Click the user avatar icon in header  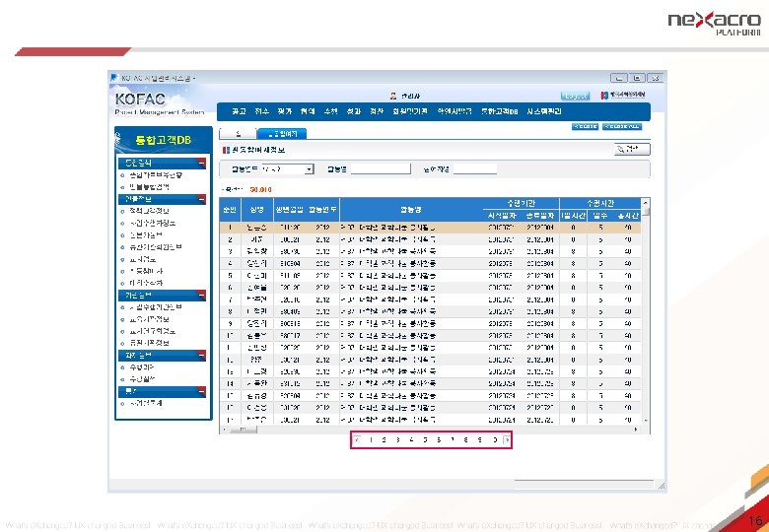(393, 96)
